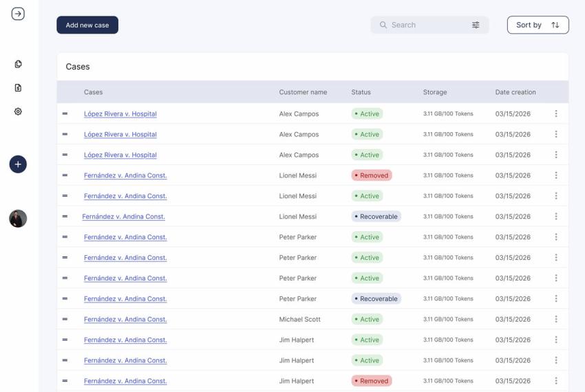This screenshot has height=392, width=585.
Task: Open kebab menu for Jim Halpert Removed row
Action: [x=556, y=381]
